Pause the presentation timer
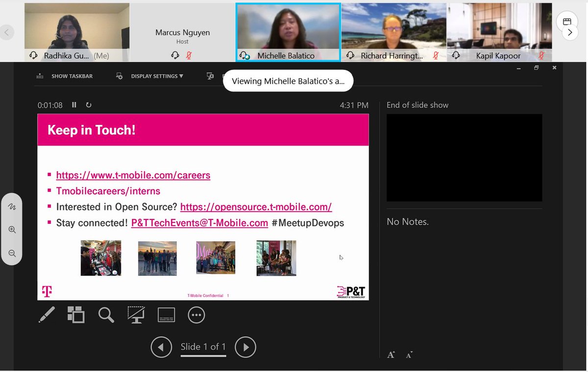588x372 pixels. (x=74, y=105)
